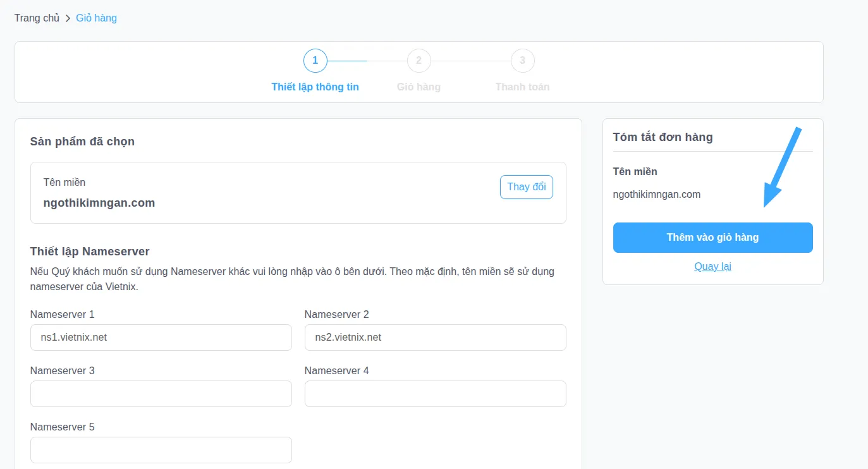Click the Thiết lập thông tin step label
The image size is (868, 469).
click(315, 87)
